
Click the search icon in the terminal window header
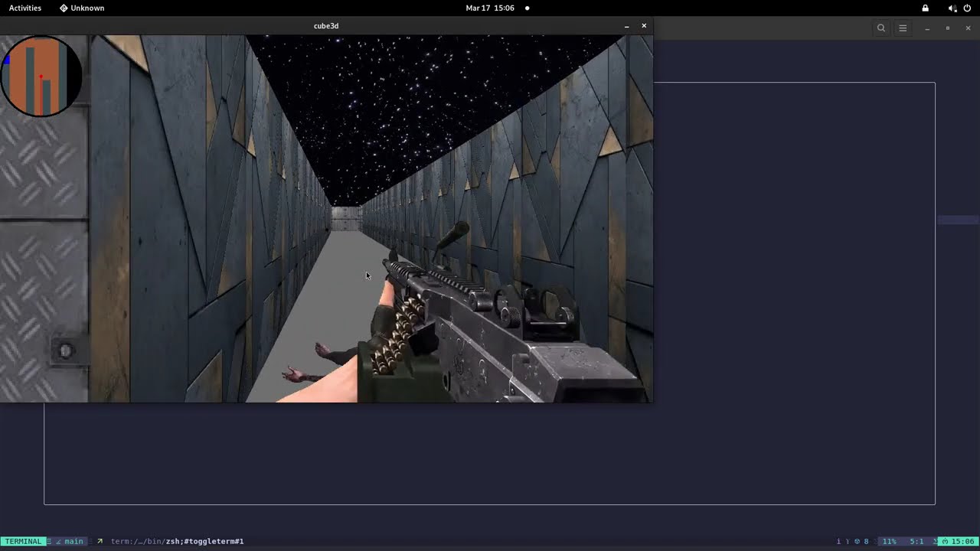881,28
